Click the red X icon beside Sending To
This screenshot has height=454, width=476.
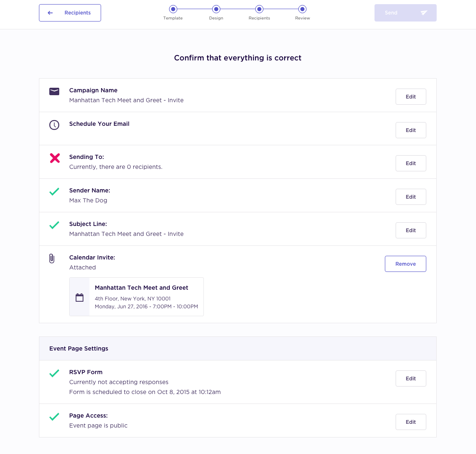coord(55,158)
